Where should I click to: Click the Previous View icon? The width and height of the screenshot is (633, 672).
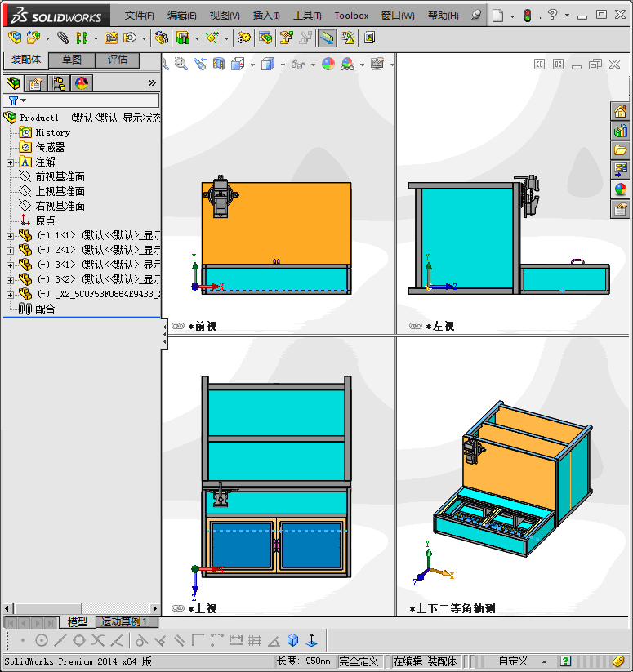(x=200, y=65)
